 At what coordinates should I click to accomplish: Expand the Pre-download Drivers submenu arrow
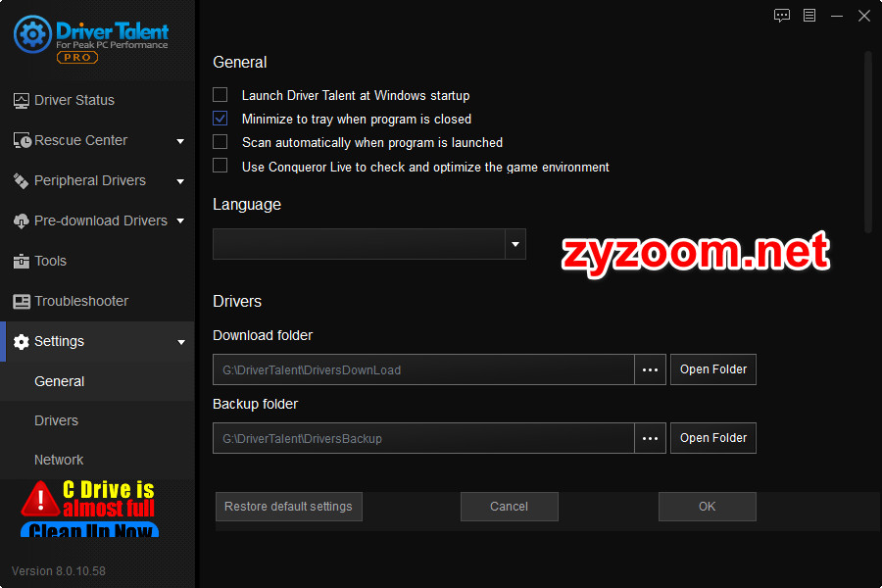pos(180,221)
